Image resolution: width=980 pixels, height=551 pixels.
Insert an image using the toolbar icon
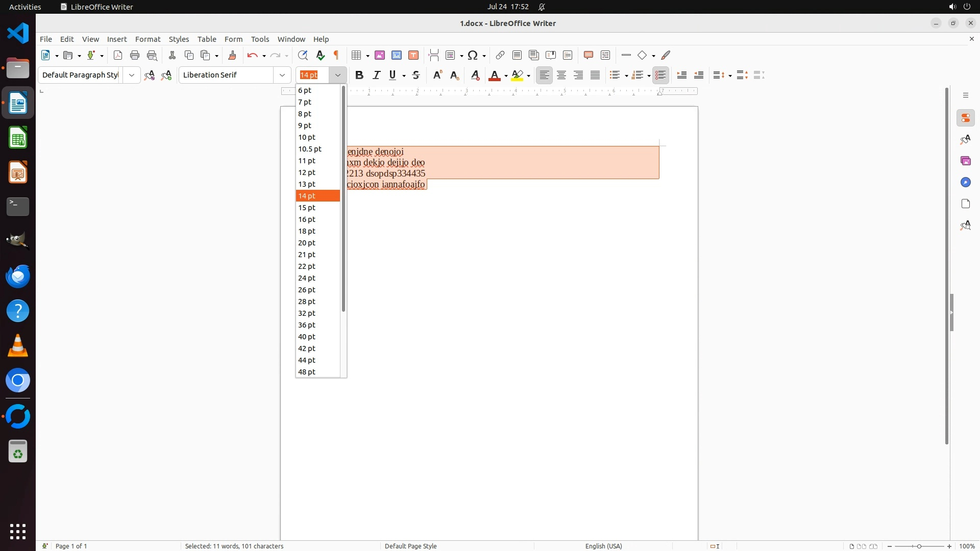click(x=380, y=55)
